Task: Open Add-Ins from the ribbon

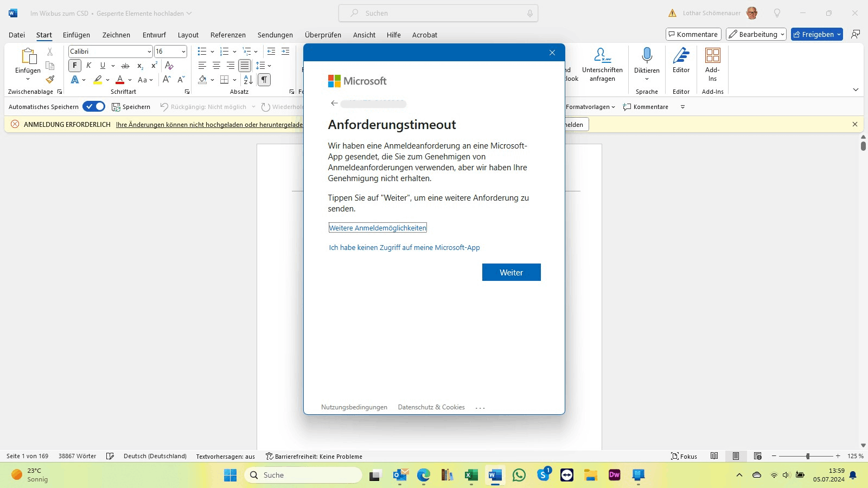Action: 712,65
